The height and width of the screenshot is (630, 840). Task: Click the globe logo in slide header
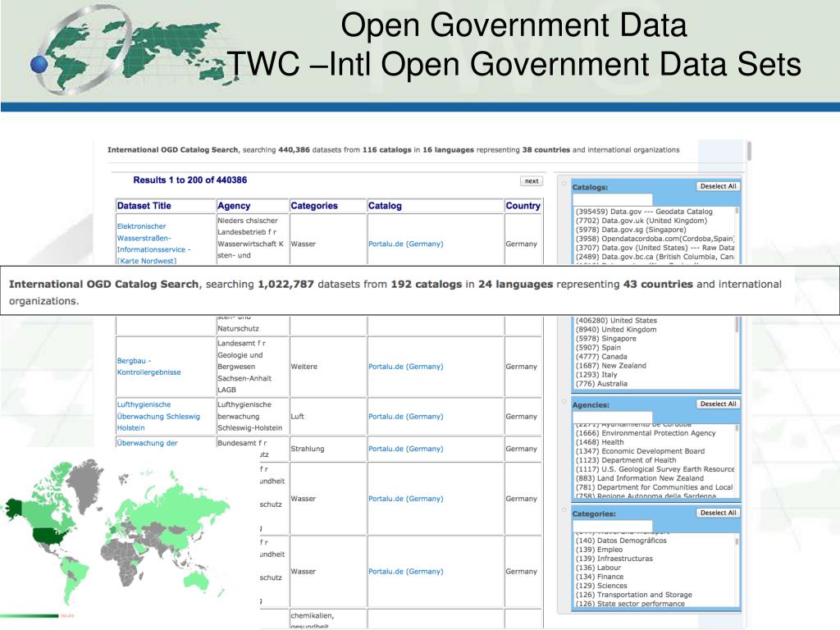133,51
